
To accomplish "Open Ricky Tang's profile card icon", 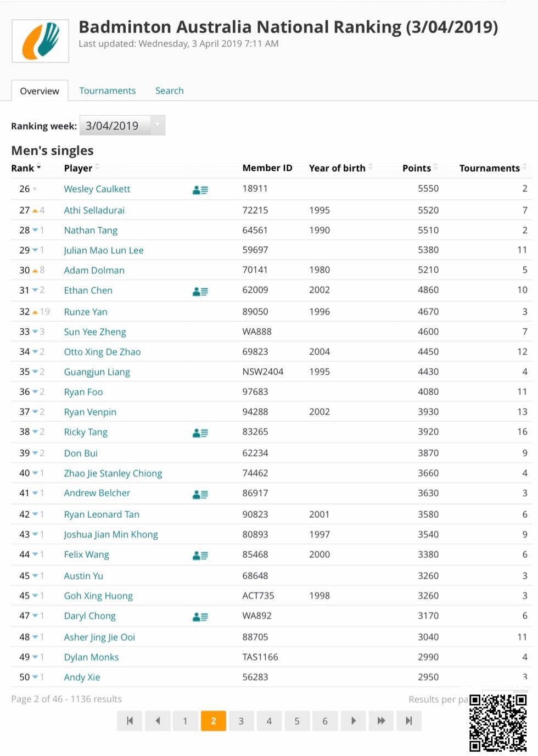I will click(x=200, y=433).
